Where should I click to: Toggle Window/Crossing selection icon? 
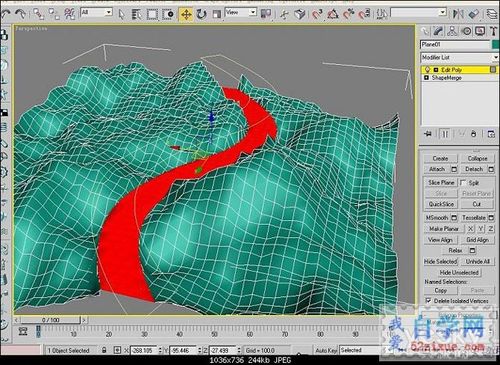coord(168,14)
